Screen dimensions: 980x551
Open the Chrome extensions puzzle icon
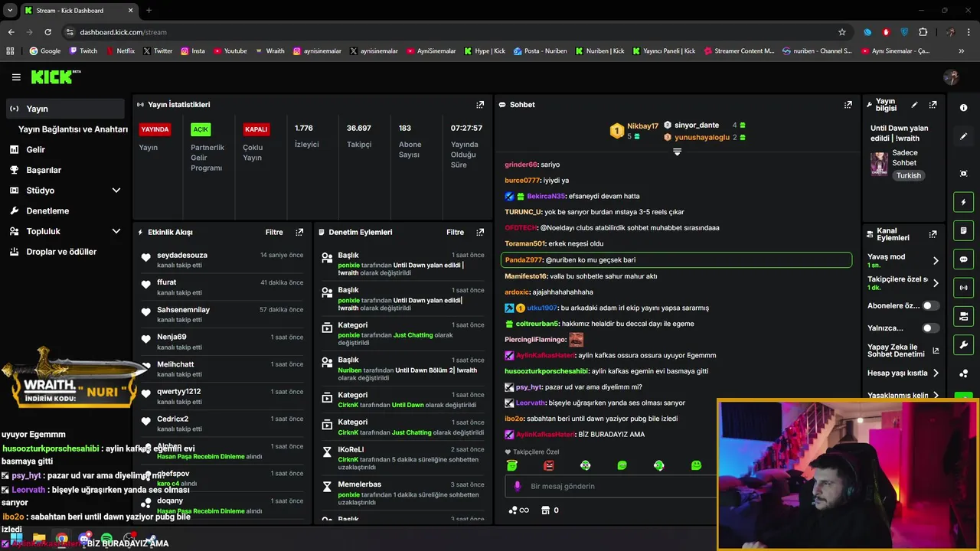(923, 32)
